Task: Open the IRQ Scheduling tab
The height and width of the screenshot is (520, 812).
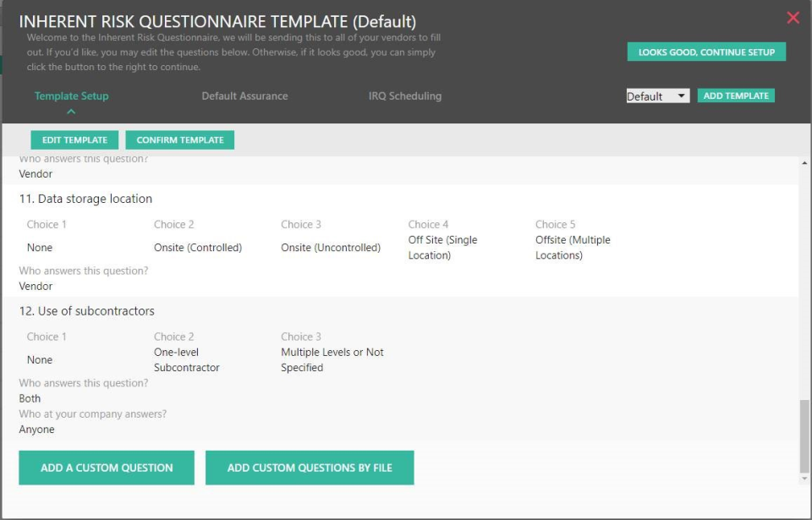Action: pyautogui.click(x=404, y=96)
